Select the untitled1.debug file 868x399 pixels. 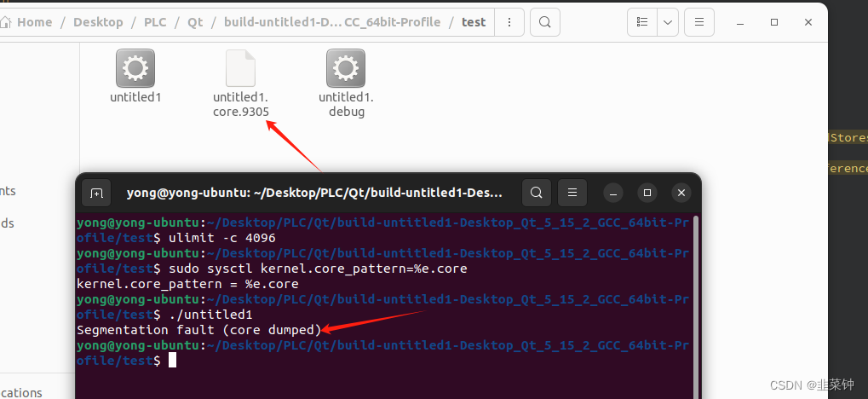tap(346, 84)
